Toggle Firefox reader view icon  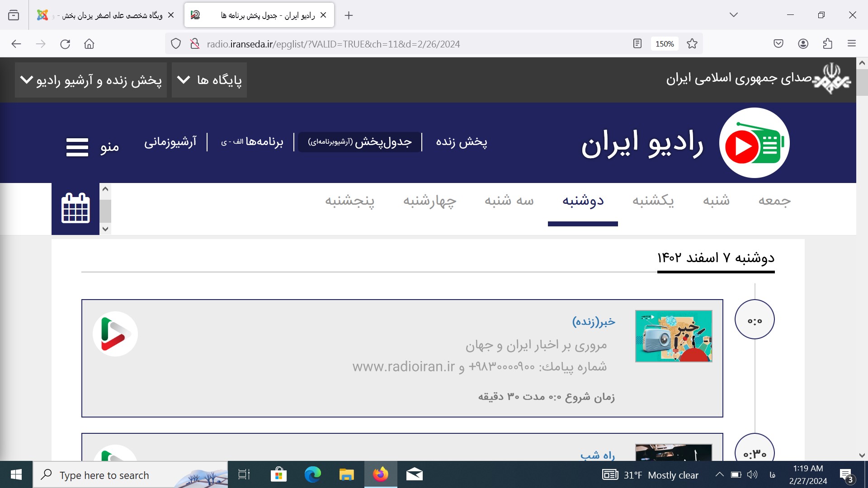tap(637, 44)
